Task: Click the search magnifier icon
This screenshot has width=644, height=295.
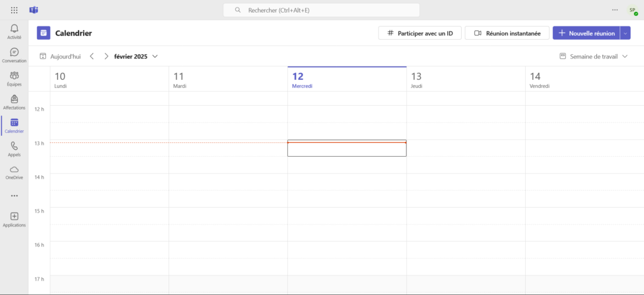Action: 238,10
